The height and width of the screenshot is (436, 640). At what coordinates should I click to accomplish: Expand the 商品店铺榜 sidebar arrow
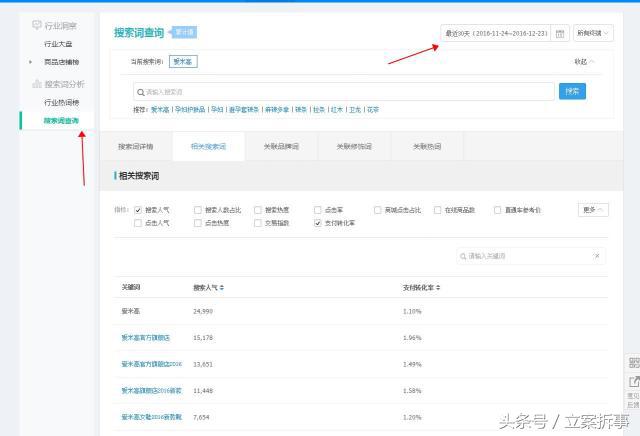(31, 62)
